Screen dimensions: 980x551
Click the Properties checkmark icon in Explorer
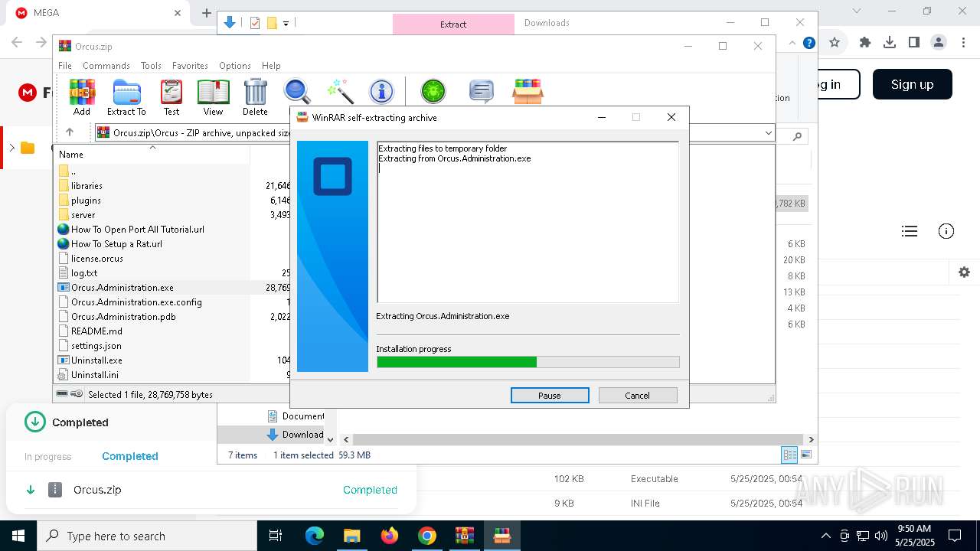click(x=255, y=23)
